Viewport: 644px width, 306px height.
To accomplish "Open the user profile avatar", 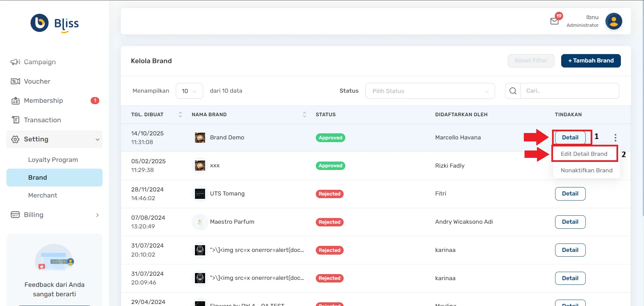I will pos(613,21).
